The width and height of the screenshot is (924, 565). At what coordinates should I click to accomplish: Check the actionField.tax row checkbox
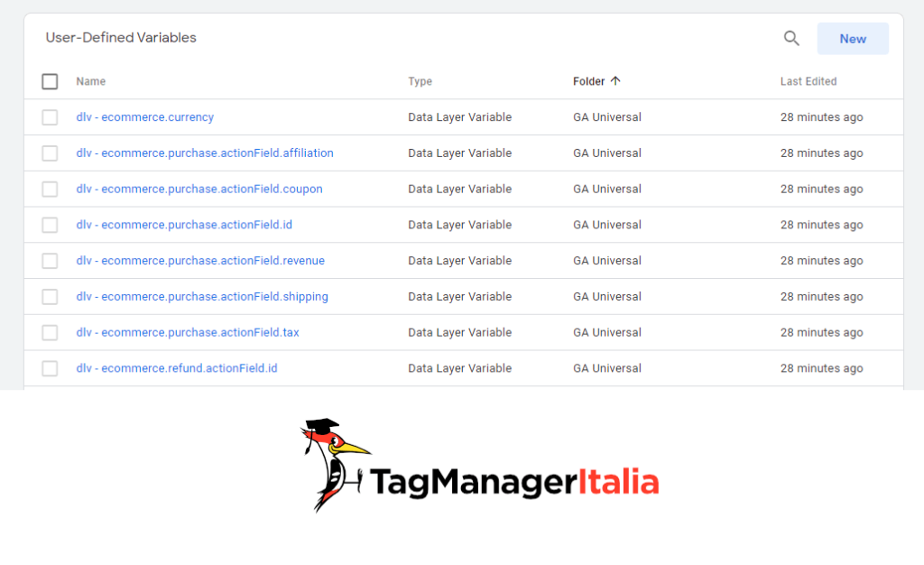coord(51,333)
